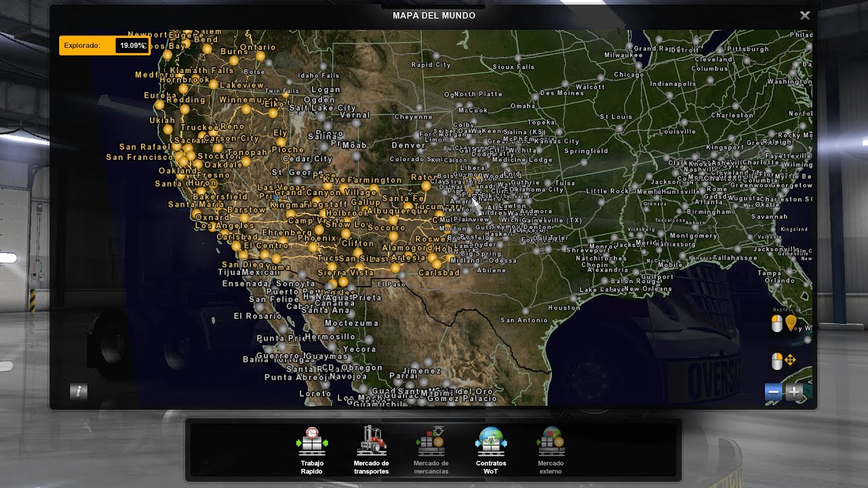
Task: Click the Jimenez city label
Action: [x=422, y=371]
